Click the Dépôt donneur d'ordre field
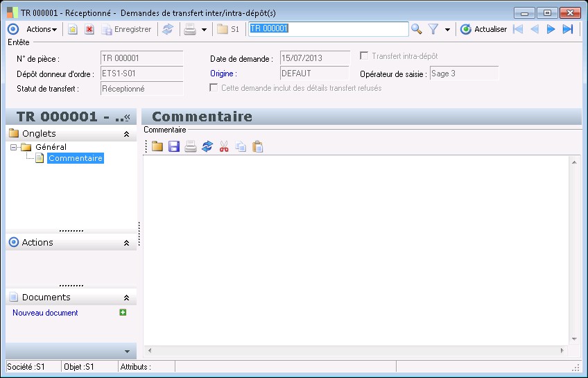This screenshot has width=588, height=378. click(x=141, y=74)
